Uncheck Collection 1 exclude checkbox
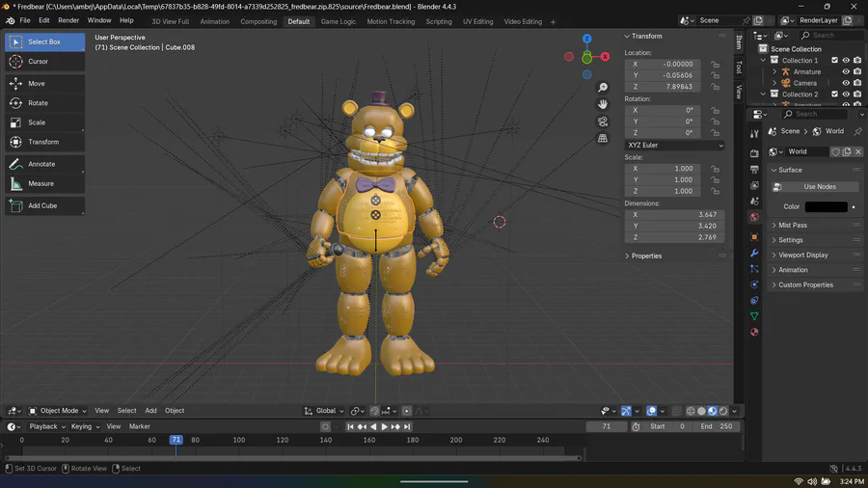Viewport: 868px width, 488px height. click(835, 61)
